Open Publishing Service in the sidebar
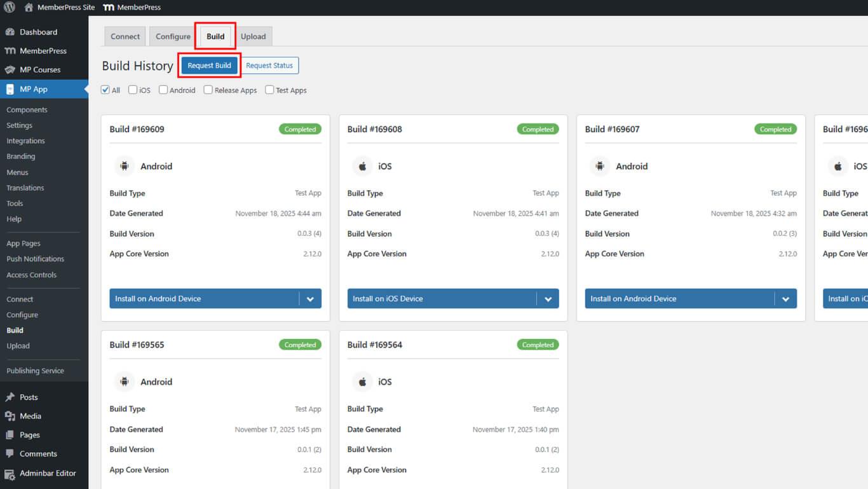The width and height of the screenshot is (868, 489). point(35,371)
